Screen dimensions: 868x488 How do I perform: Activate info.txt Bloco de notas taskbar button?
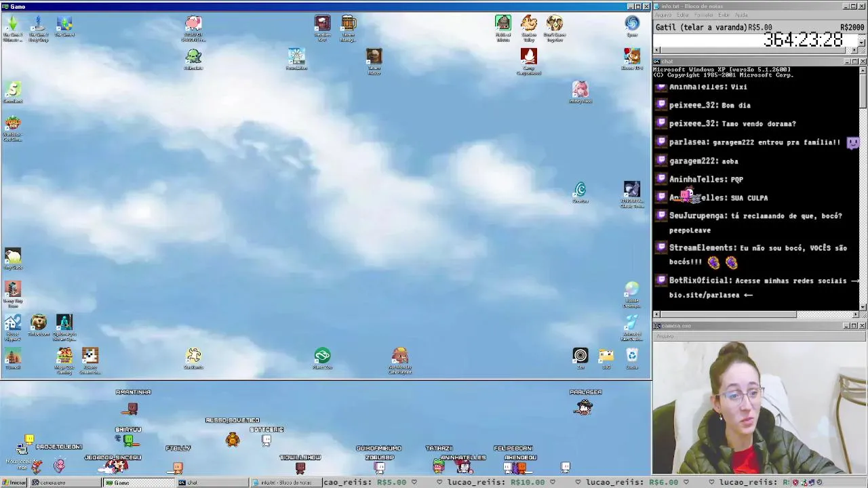pyautogui.click(x=285, y=483)
